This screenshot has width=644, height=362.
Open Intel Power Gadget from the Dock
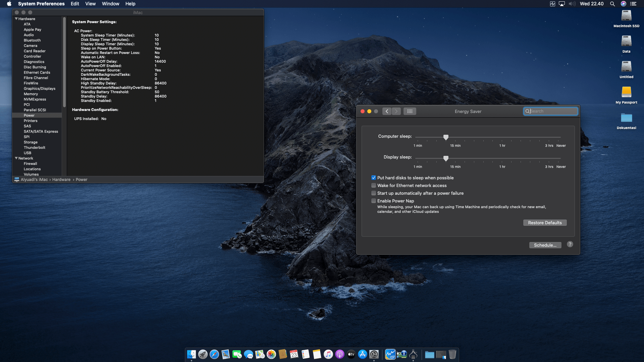tap(390, 354)
